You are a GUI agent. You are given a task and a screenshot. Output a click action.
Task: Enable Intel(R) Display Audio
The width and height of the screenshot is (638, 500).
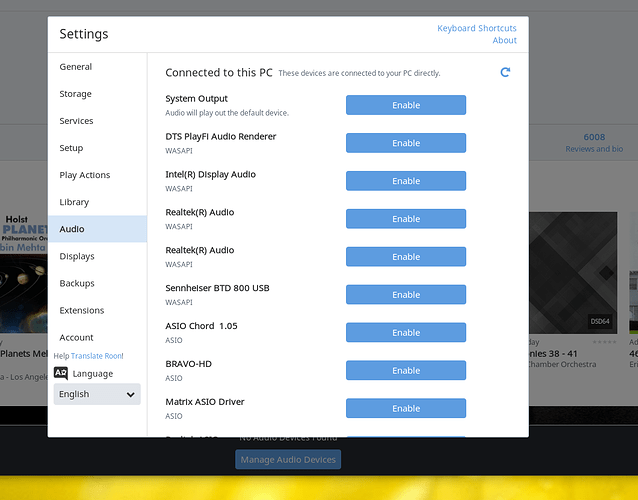406,181
